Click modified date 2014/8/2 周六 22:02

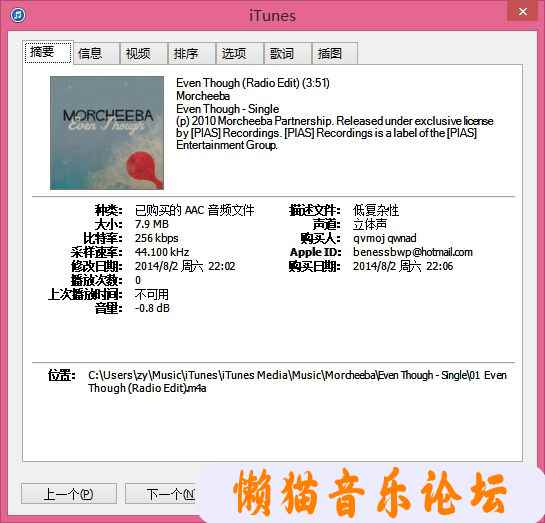185,266
